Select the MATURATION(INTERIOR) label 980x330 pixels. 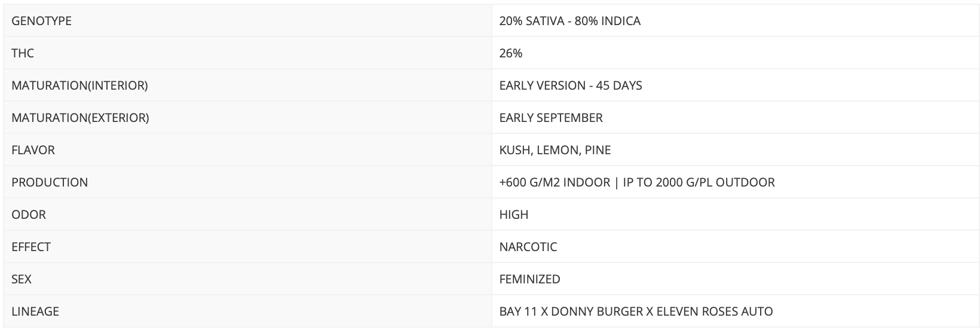point(79,85)
